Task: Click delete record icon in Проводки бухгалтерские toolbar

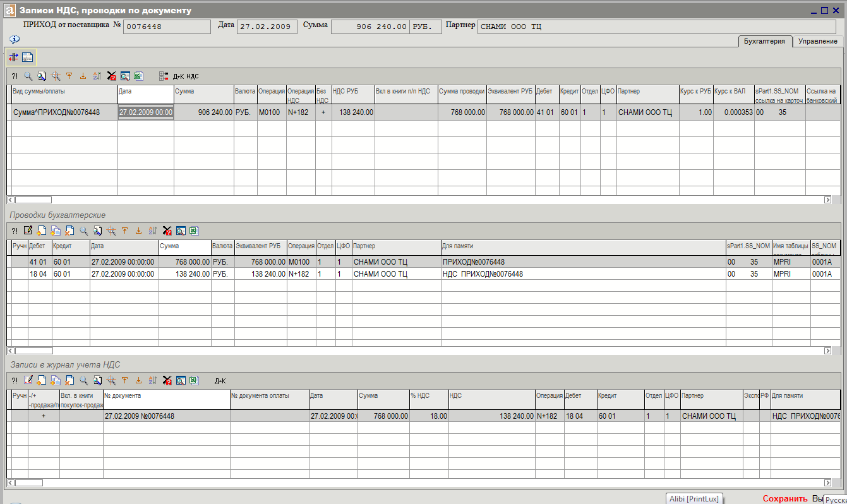Action: click(x=69, y=231)
